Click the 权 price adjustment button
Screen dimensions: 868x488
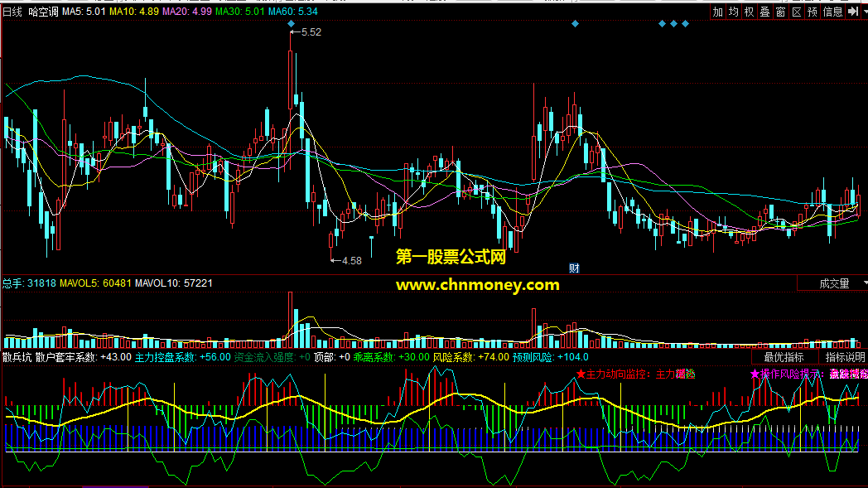point(749,12)
